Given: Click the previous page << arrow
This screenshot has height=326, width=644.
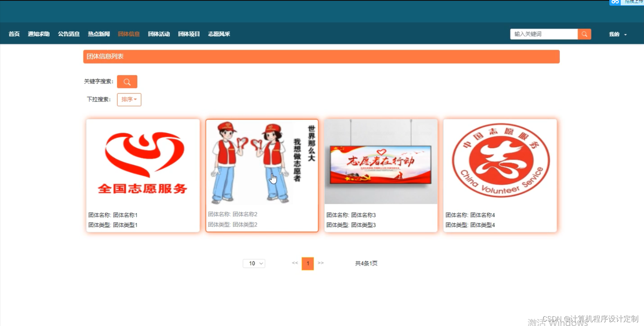Looking at the screenshot, I should point(295,263).
